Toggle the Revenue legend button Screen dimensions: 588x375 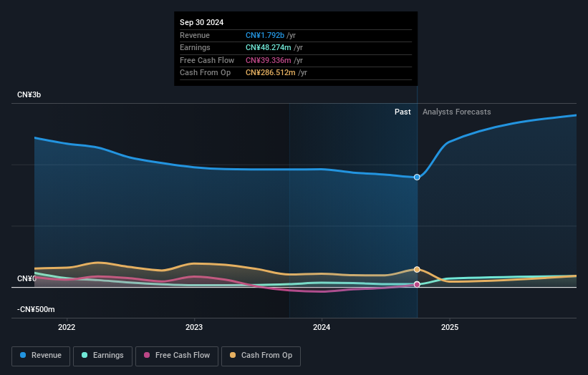(41, 356)
